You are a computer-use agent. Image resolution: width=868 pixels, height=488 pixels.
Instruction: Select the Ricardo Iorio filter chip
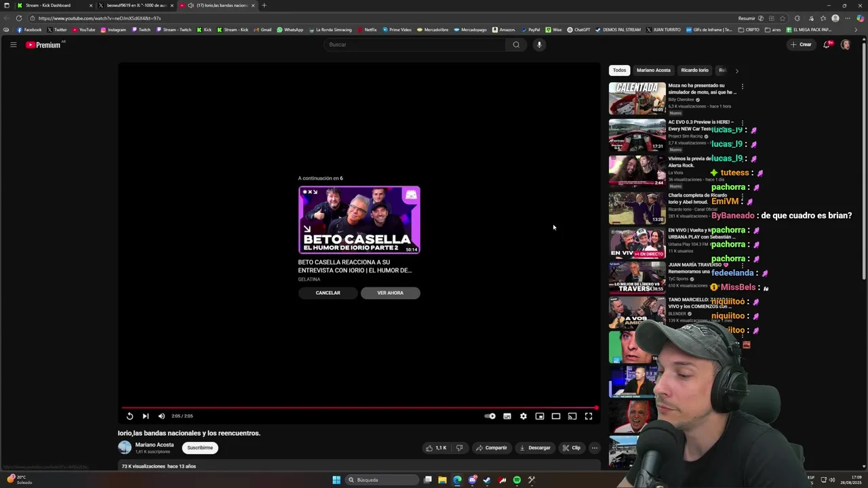694,70
